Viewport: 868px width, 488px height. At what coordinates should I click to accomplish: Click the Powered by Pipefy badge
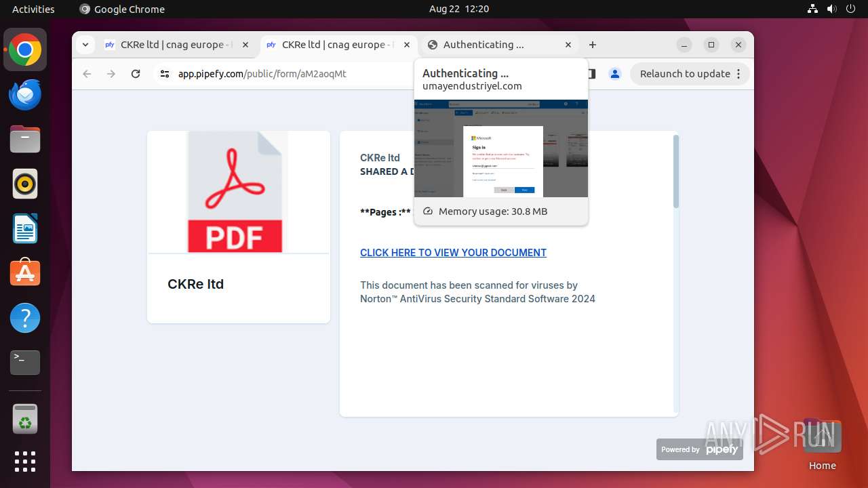(700, 449)
